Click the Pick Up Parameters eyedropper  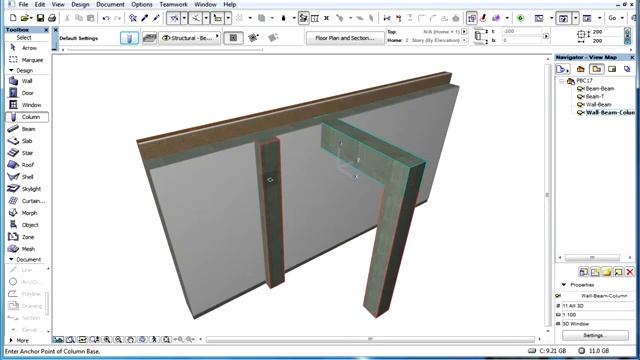point(144,18)
